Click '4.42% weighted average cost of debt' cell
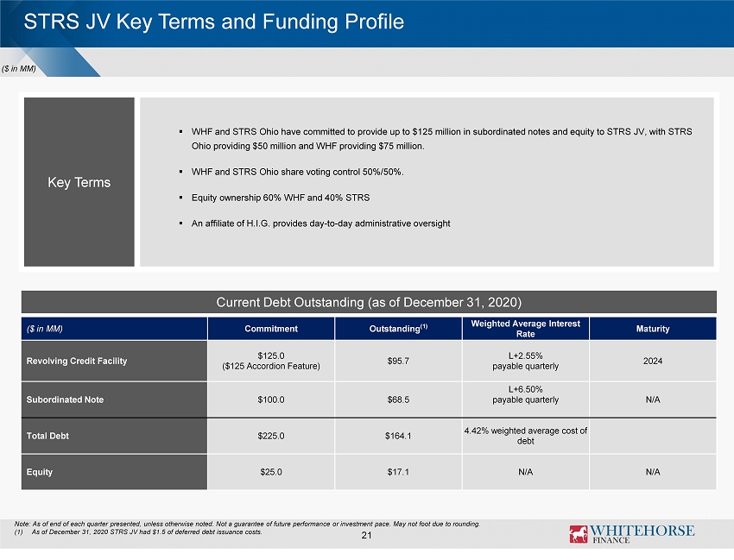 tap(526, 436)
